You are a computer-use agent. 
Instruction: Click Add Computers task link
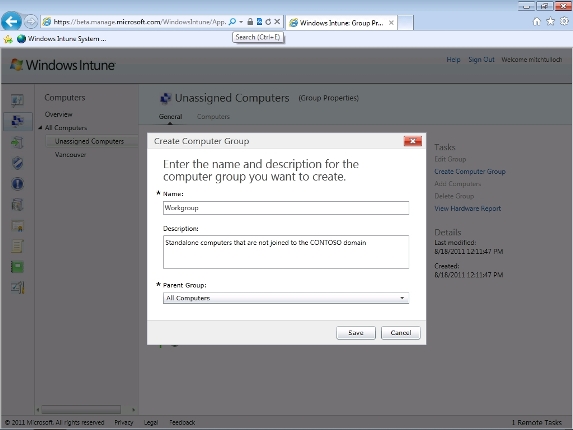tap(457, 184)
